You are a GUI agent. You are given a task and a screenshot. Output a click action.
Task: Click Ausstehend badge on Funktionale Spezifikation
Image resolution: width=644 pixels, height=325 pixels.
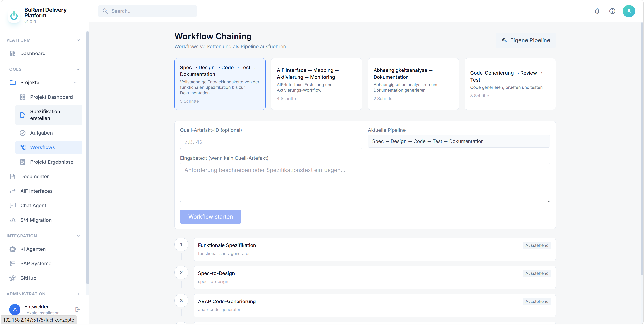click(537, 245)
